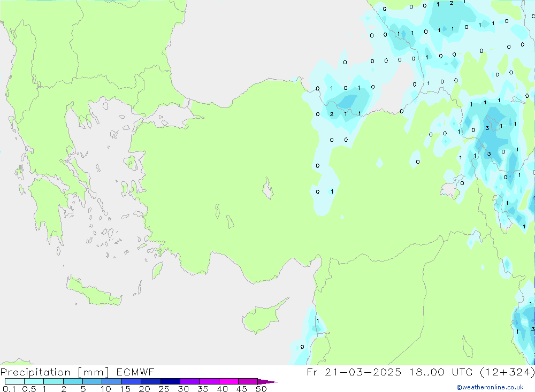The height and width of the screenshot is (392, 535).
Task: Select the 0.5–1 mm legend color swatch
Action: pyautogui.click(x=34, y=381)
